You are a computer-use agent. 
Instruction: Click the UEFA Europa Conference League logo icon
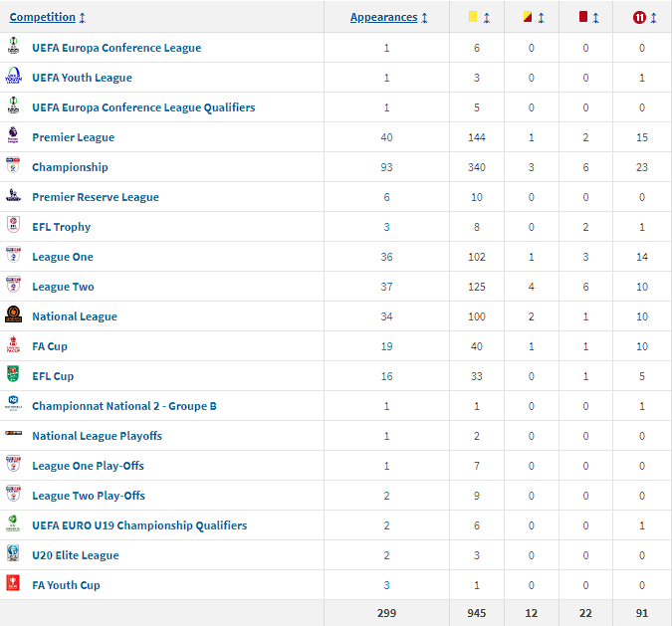pyautogui.click(x=13, y=45)
